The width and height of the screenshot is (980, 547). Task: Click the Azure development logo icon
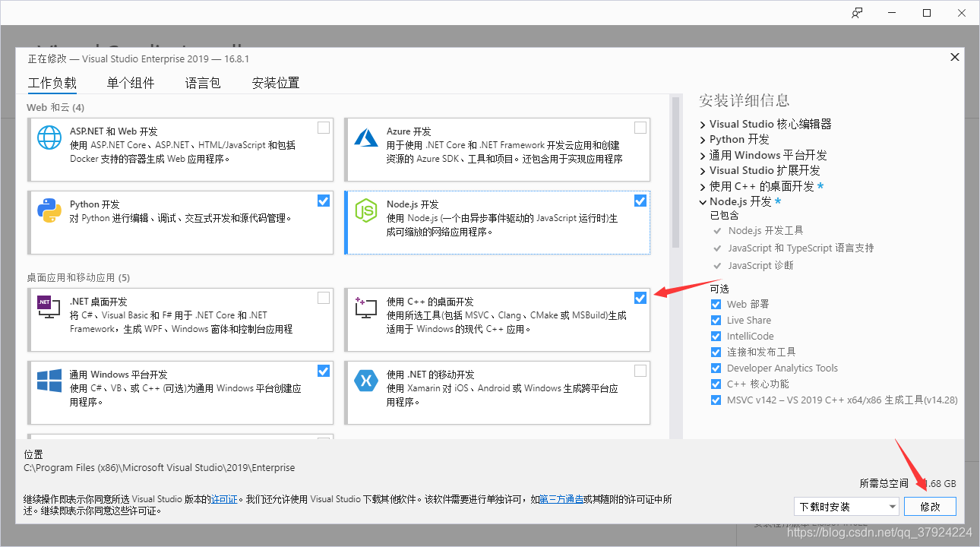pos(366,138)
